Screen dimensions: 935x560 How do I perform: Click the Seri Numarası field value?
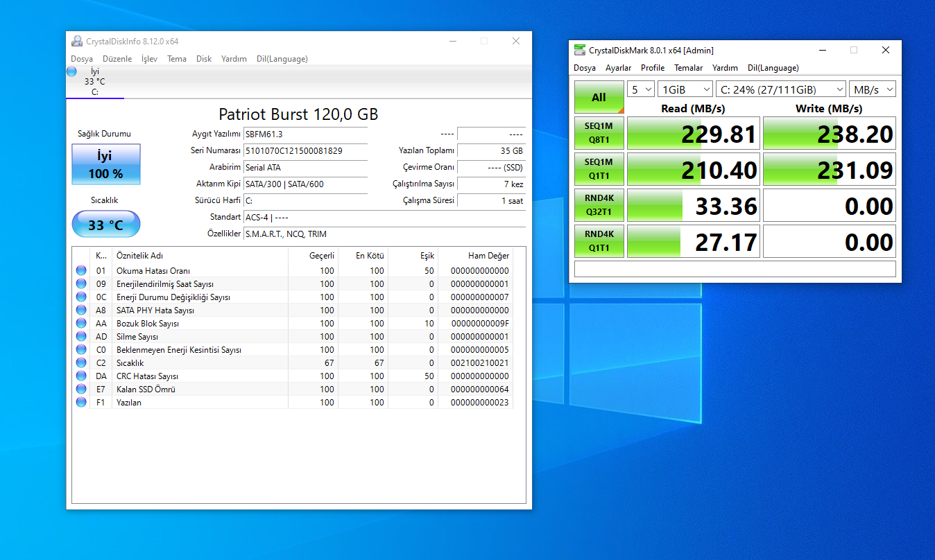305,150
